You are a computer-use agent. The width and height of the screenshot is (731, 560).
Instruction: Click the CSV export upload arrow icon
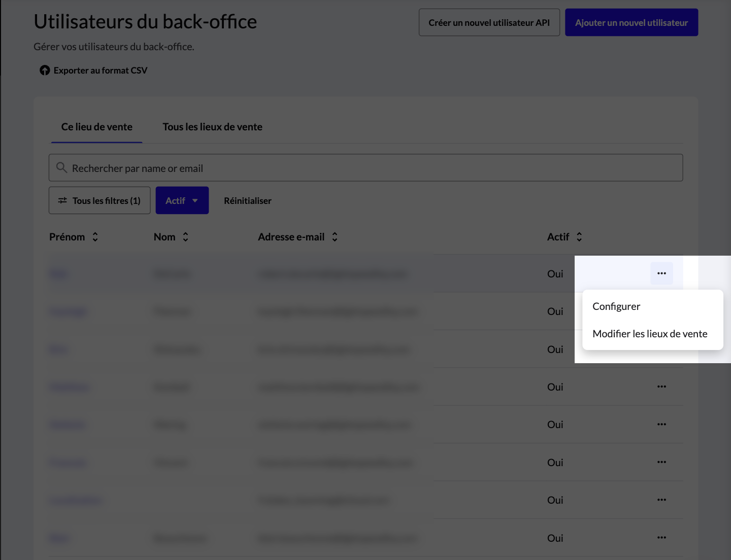coord(45,71)
